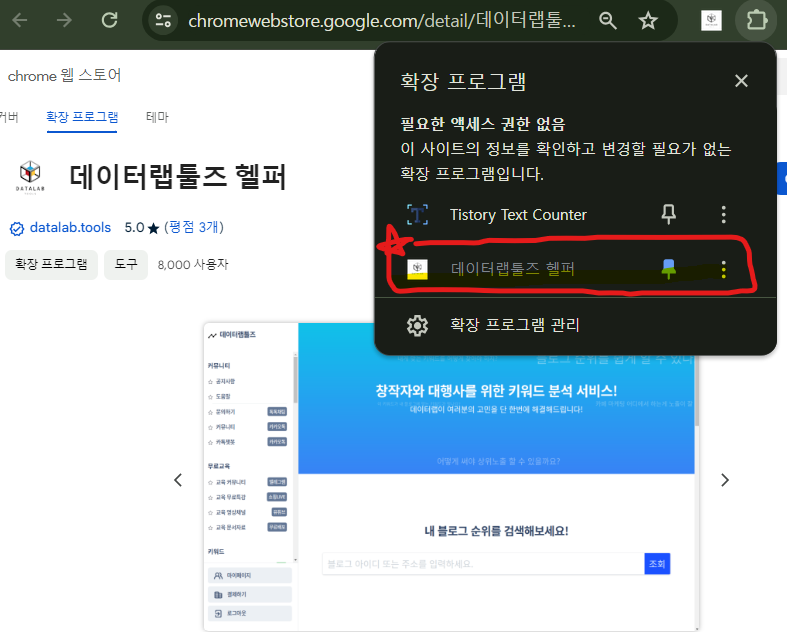The width and height of the screenshot is (787, 632).
Task: Show previous screenshot with left arrow
Action: [178, 480]
